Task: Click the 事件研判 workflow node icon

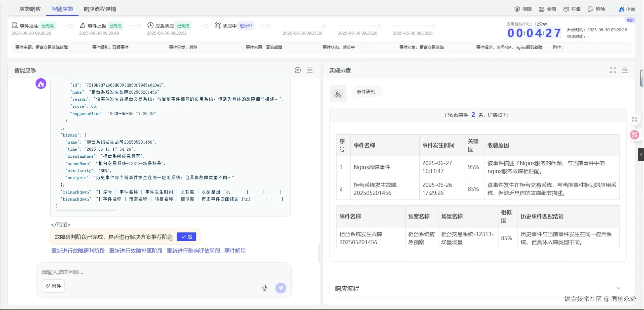Action: coord(338,94)
